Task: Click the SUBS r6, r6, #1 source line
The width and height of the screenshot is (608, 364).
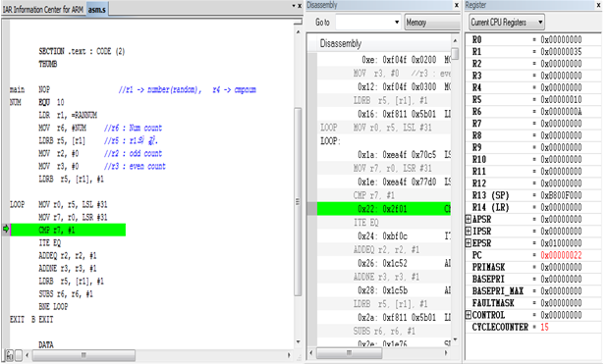Action: click(x=66, y=294)
